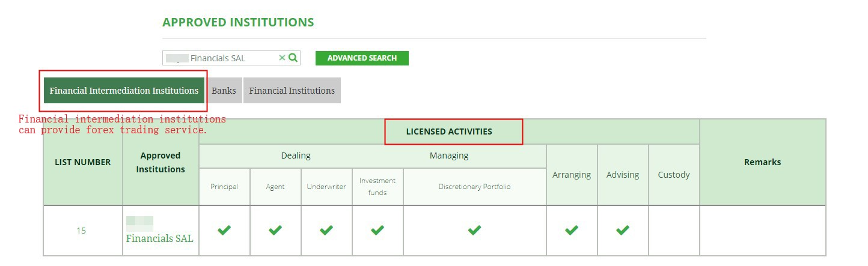Open the Financials SAL institution link
Image resolution: width=868 pixels, height=266 pixels.
tap(159, 238)
